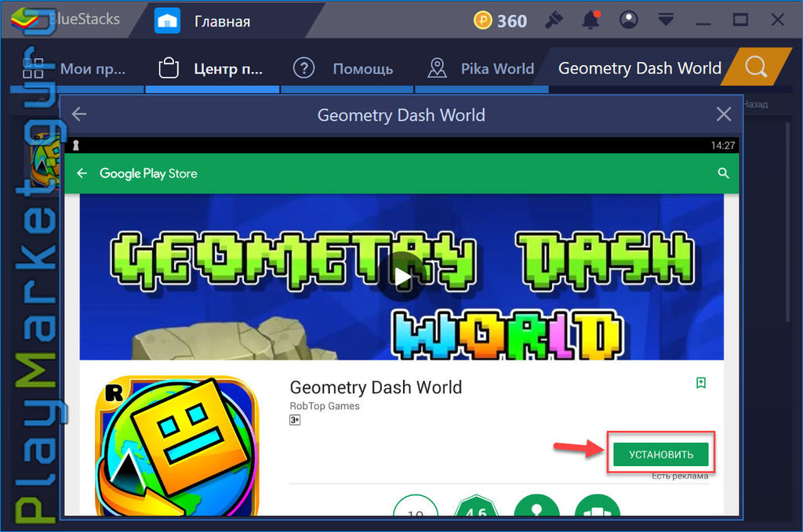Close the Geometry Dash World dialog
The image size is (803, 532).
pyautogui.click(x=724, y=114)
